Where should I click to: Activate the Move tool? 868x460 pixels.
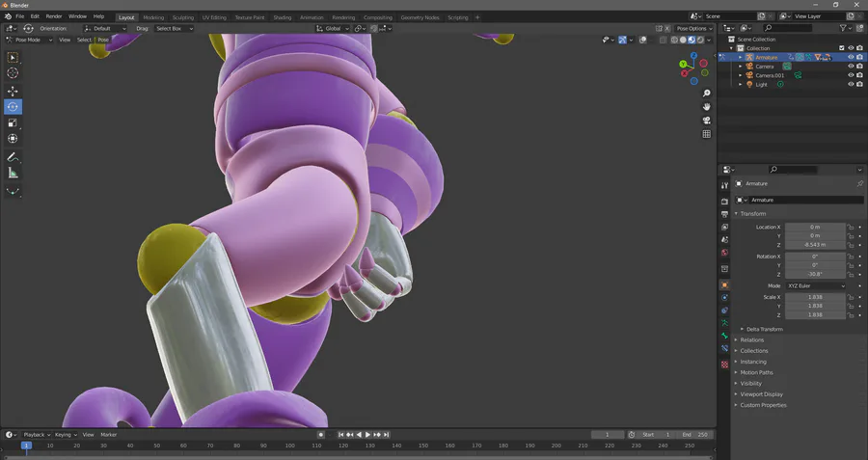pyautogui.click(x=13, y=91)
